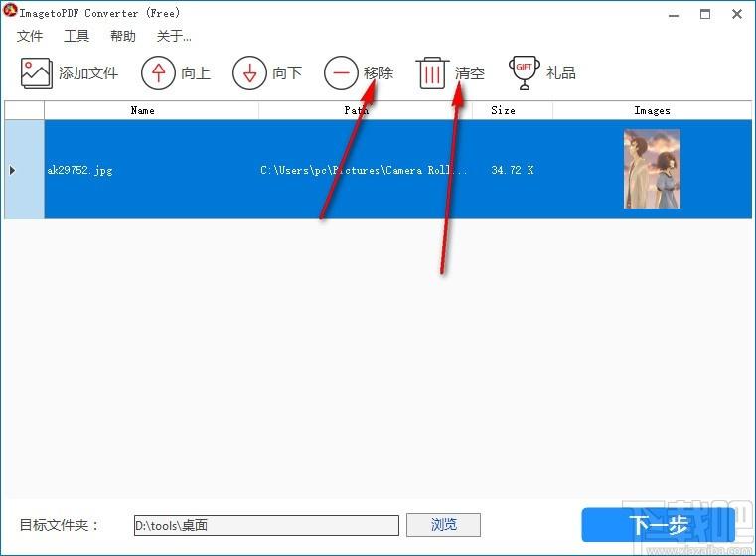Open the 关于... menu
This screenshot has width=756, height=556.
point(174,36)
